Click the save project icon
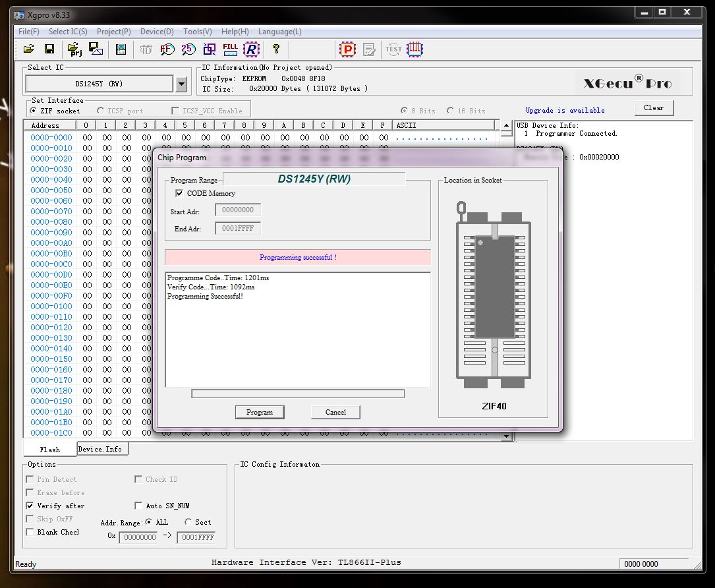This screenshot has height=588, width=715. tap(96, 49)
